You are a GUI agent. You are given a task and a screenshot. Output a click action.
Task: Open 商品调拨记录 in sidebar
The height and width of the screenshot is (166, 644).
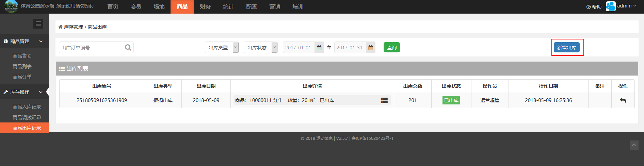(27, 117)
